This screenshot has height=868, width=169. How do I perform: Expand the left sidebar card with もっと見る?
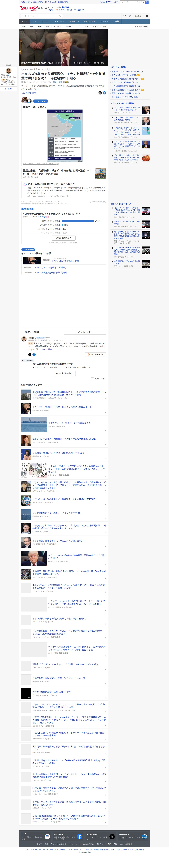(x=8, y=89)
